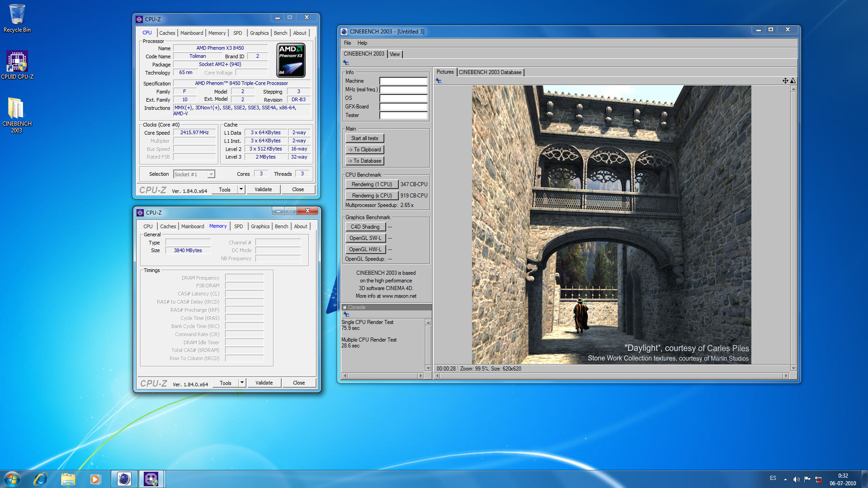Switch to the CINEBENCH taskbar button
This screenshot has height=488, width=868.
point(124,479)
